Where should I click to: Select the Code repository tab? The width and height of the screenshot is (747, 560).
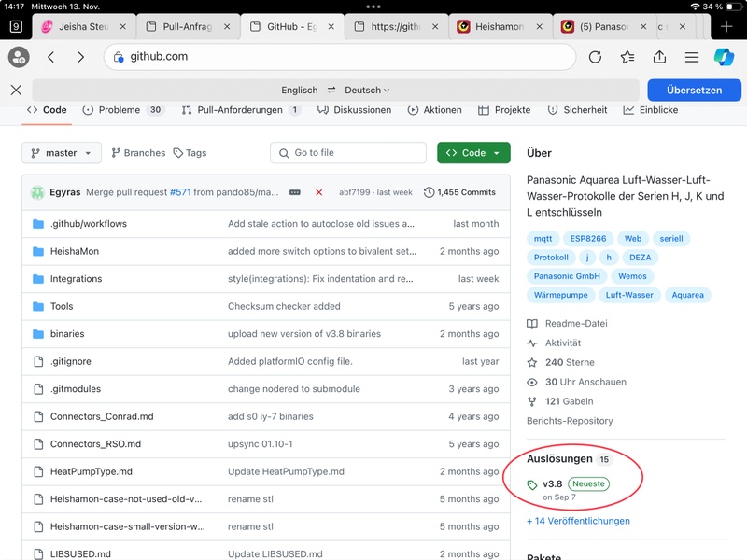pyautogui.click(x=47, y=110)
